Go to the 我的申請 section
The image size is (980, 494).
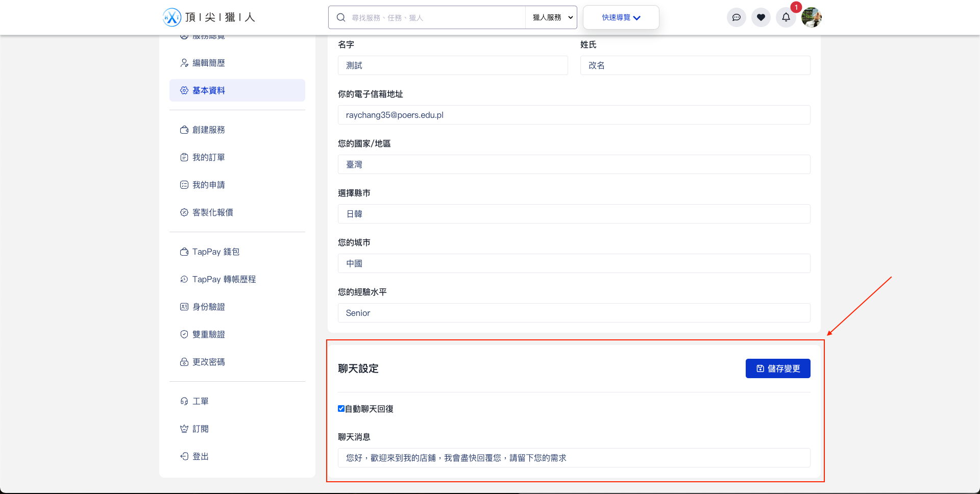209,184
